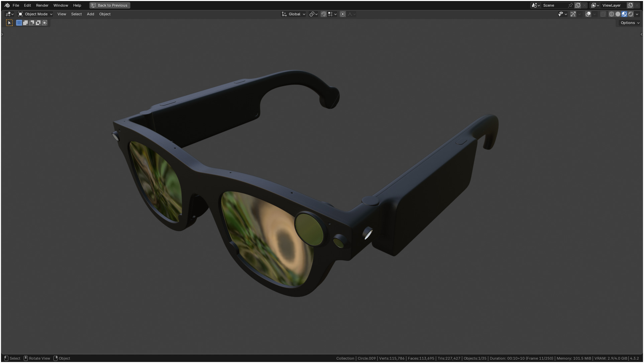This screenshot has height=363, width=644.
Task: Choose the Set new selection mode
Action: pos(19,23)
